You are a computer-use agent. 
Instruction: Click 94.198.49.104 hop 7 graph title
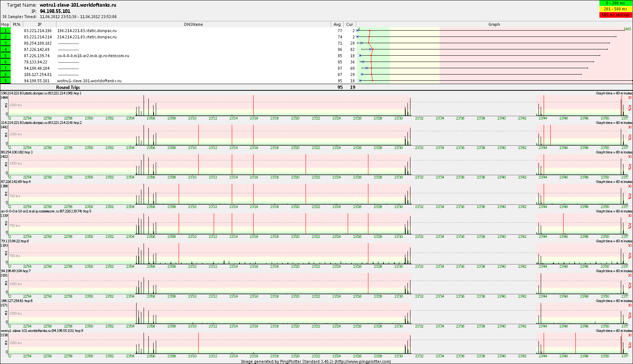click(16, 271)
